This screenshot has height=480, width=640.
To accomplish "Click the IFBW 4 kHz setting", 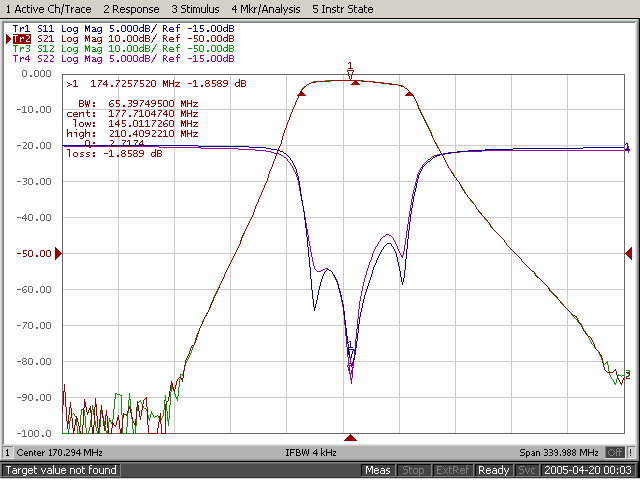I will [x=315, y=452].
